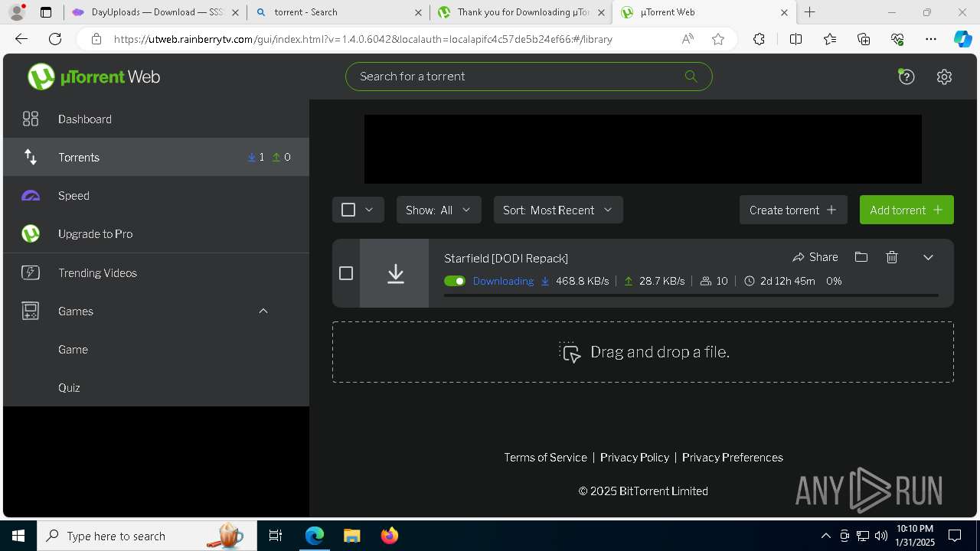Click the Starfield download arrow thumbnail
This screenshot has height=551, width=980.
[x=395, y=273]
